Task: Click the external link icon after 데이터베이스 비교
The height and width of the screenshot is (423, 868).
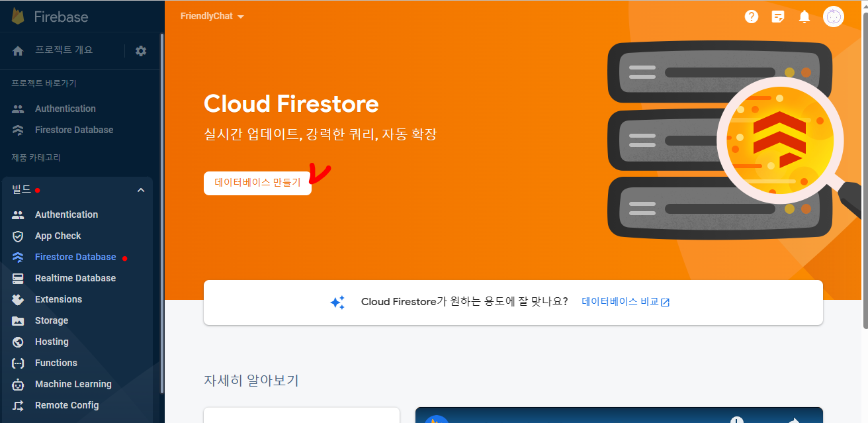Action: coord(666,303)
